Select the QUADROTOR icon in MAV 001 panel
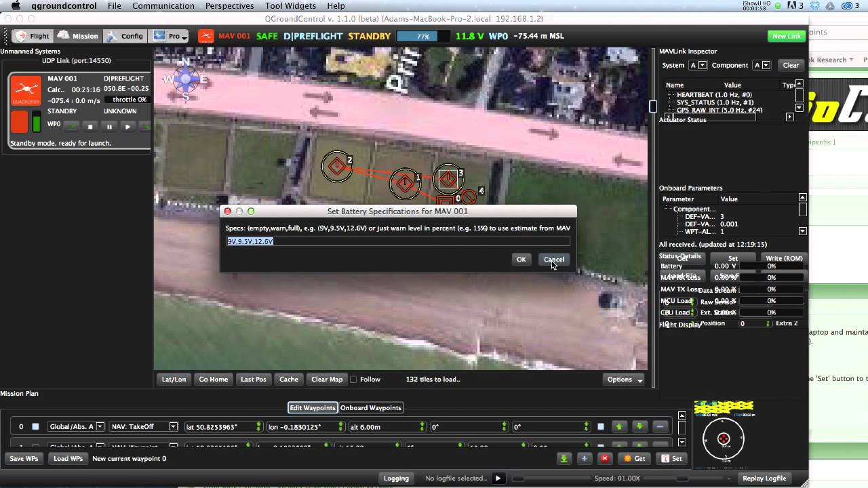The height and width of the screenshot is (488, 868). tap(26, 91)
